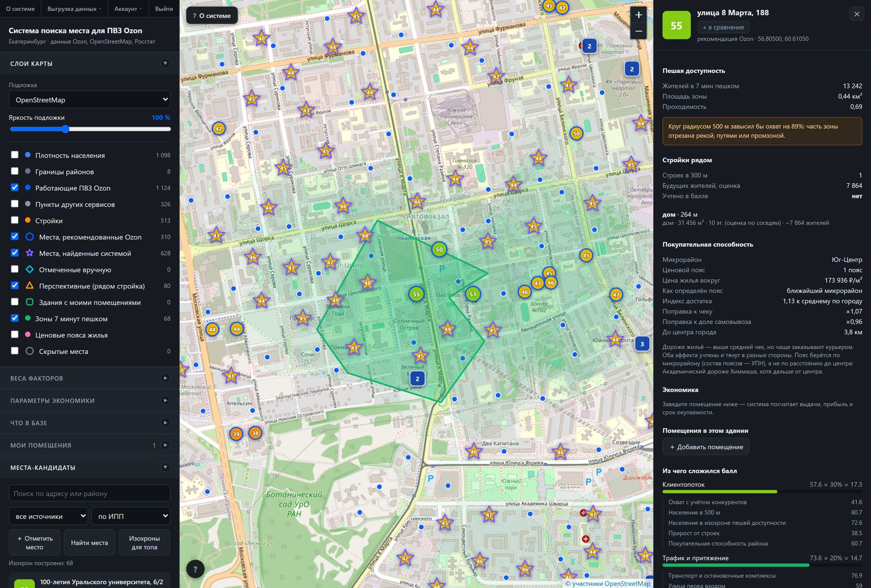Image resolution: width=871 pixels, height=588 pixels.
Task: Click star marker 49 near Das Haus
Action: tap(448, 330)
